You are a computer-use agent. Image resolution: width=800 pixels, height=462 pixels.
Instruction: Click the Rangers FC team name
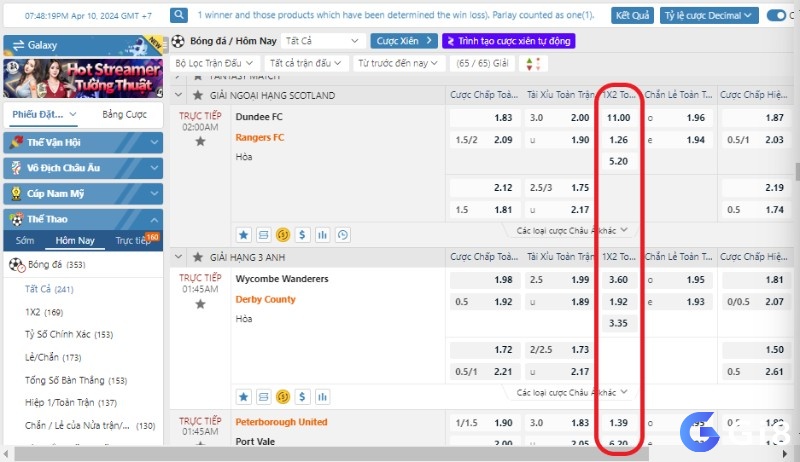pos(260,138)
